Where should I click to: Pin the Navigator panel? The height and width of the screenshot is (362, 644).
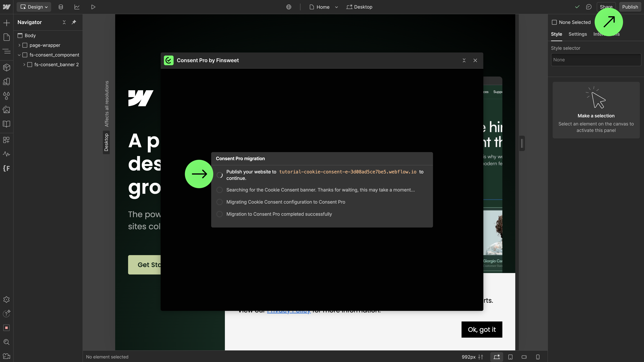click(74, 22)
